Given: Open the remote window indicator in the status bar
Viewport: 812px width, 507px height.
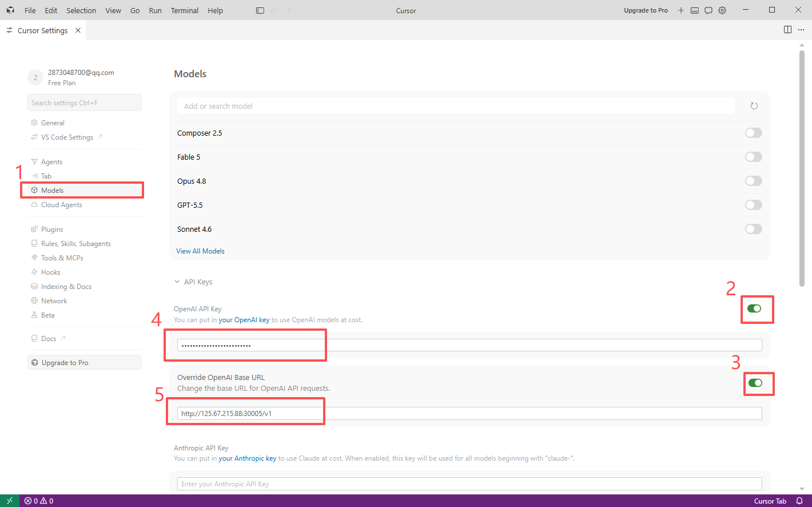Looking at the screenshot, I should 10,501.
